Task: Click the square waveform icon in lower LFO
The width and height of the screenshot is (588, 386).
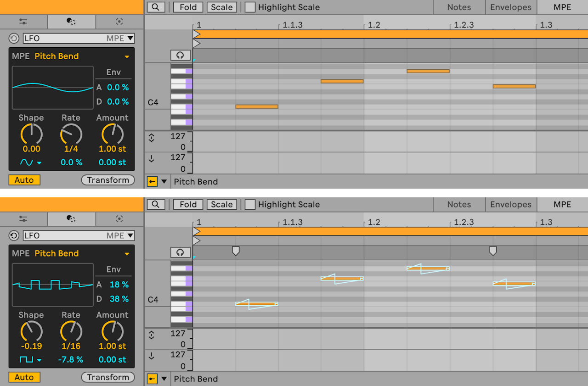Action: pos(26,359)
